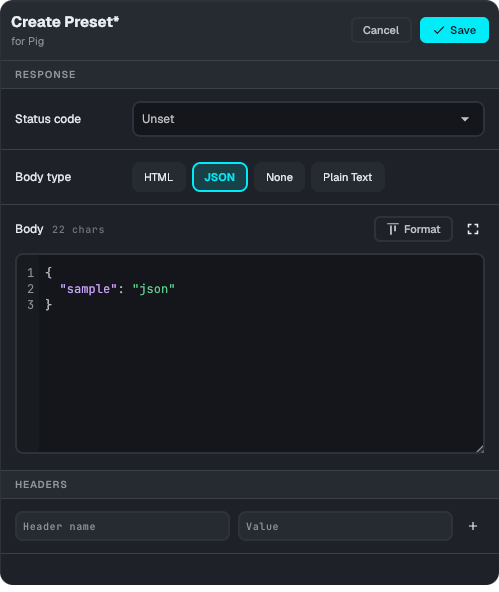Select the HTML body type

[x=159, y=177]
